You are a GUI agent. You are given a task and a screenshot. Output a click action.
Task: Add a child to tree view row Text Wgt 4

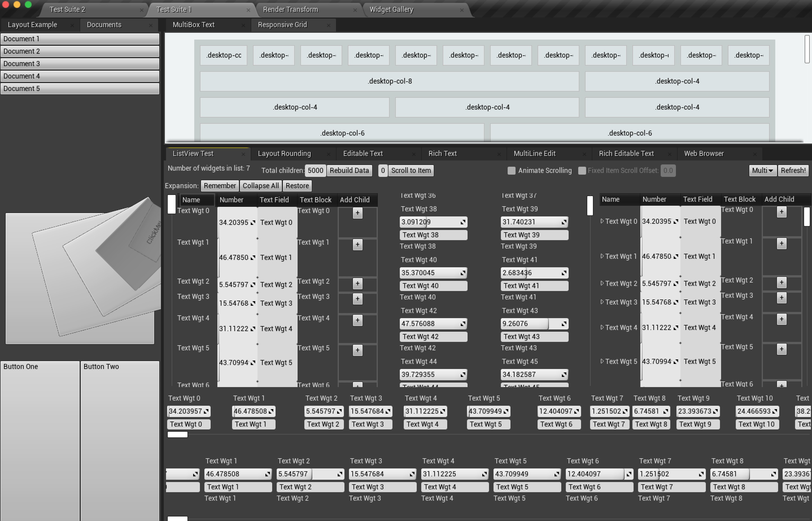click(781, 319)
